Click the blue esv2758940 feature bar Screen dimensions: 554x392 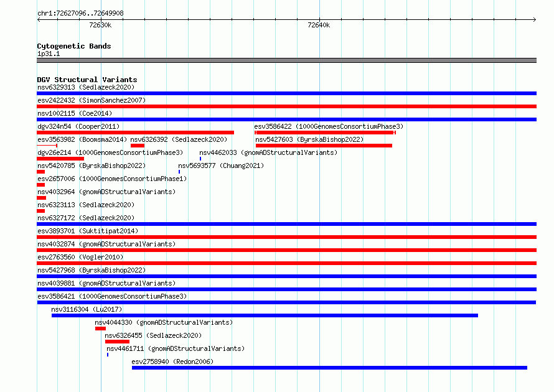click(x=330, y=368)
